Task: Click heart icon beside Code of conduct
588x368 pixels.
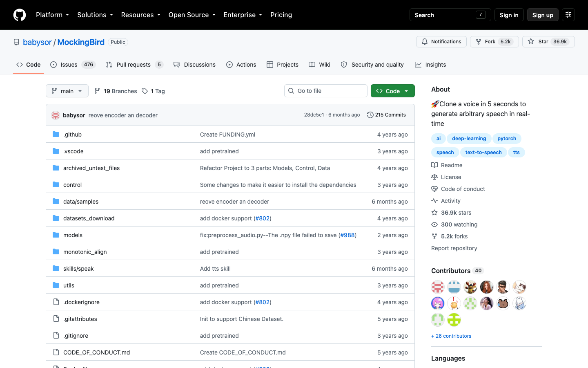Action: click(x=434, y=189)
